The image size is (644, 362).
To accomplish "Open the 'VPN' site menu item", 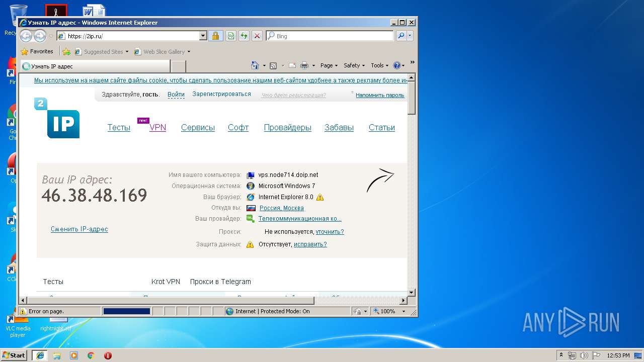I will point(157,128).
